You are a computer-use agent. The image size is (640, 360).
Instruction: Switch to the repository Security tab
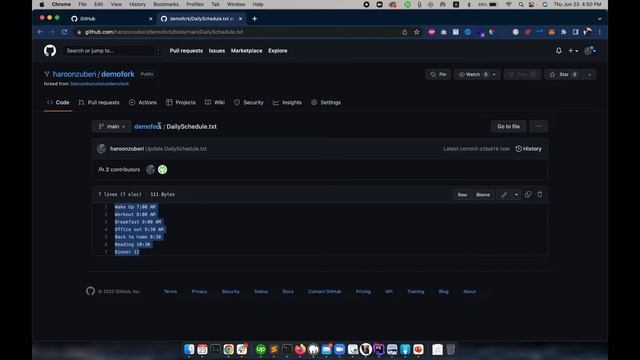[x=249, y=102]
